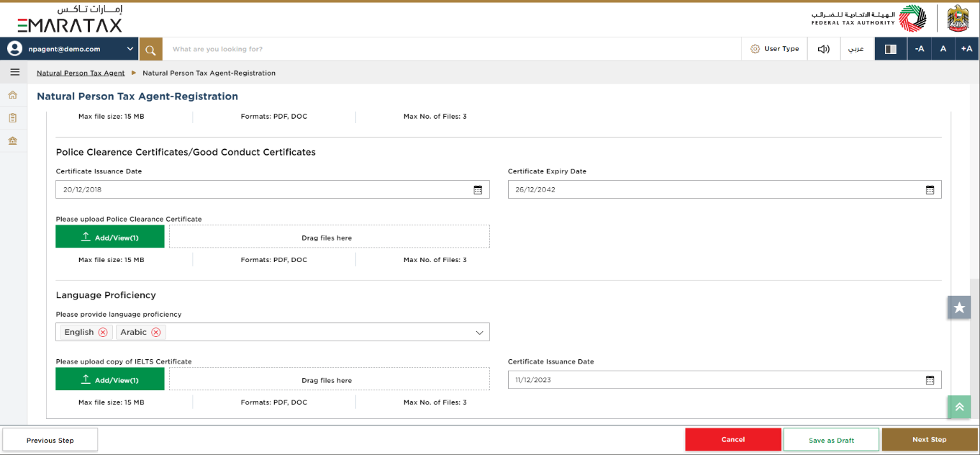Click Add/View(1) for Police Clearance Certificate

[110, 237]
